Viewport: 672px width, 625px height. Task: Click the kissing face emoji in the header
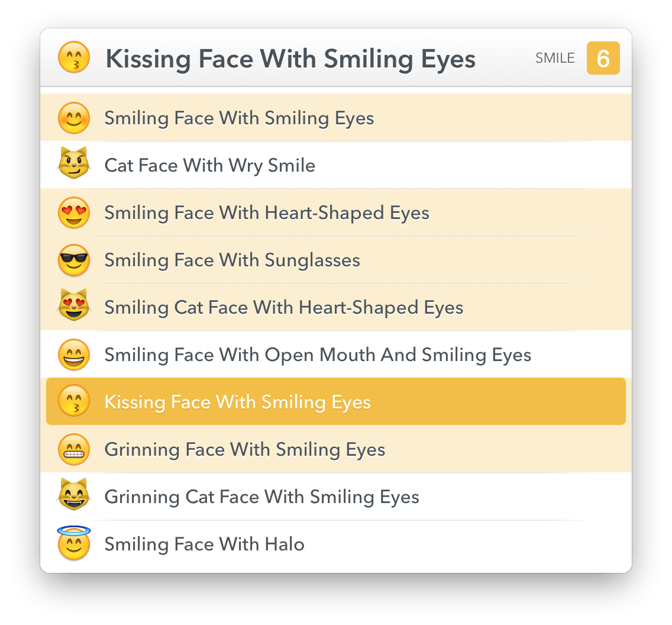[74, 58]
